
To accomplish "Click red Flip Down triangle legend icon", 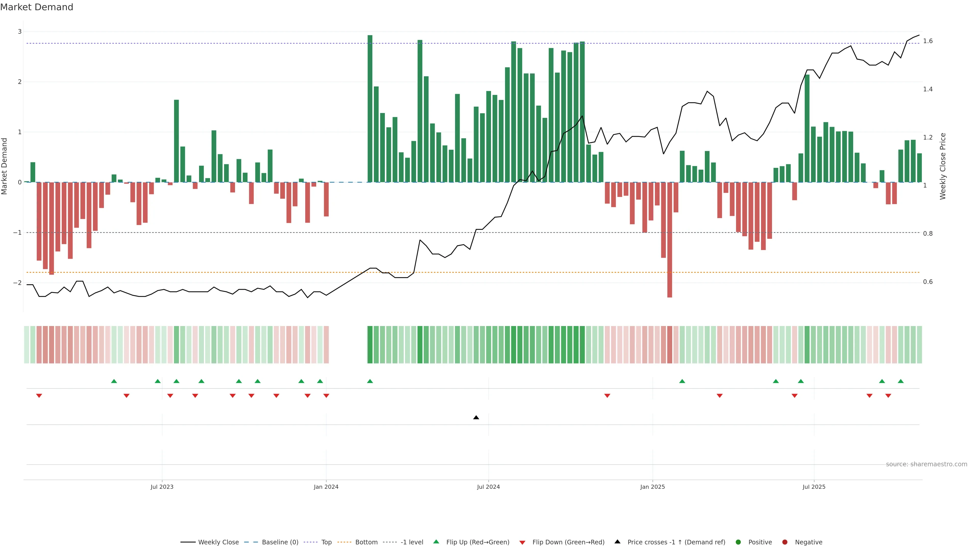I will (x=522, y=542).
